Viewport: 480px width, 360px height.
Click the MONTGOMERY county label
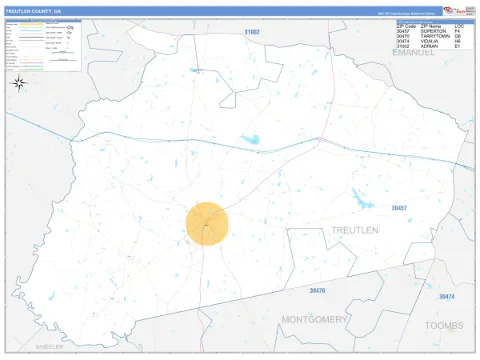[x=314, y=320]
